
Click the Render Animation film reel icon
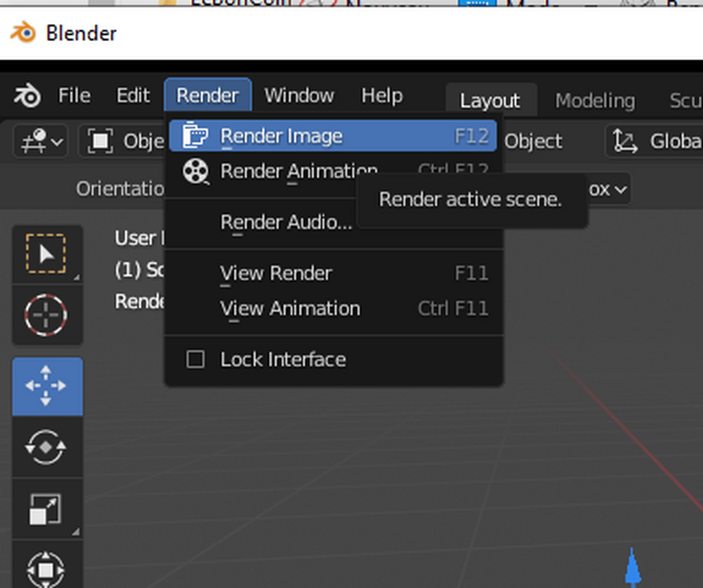coord(196,172)
